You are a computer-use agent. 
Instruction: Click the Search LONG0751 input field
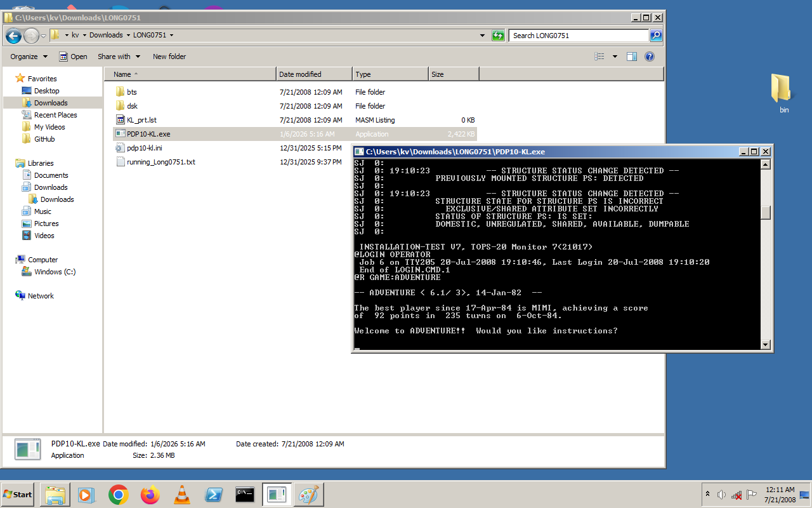(577, 36)
